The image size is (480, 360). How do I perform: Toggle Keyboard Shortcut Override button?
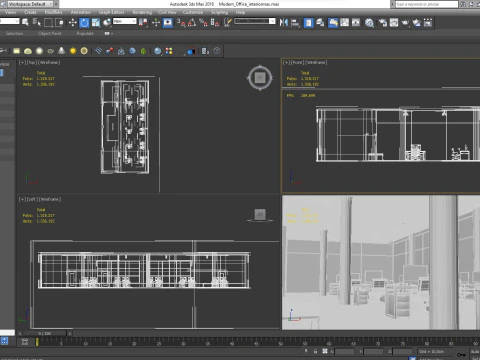[168, 22]
